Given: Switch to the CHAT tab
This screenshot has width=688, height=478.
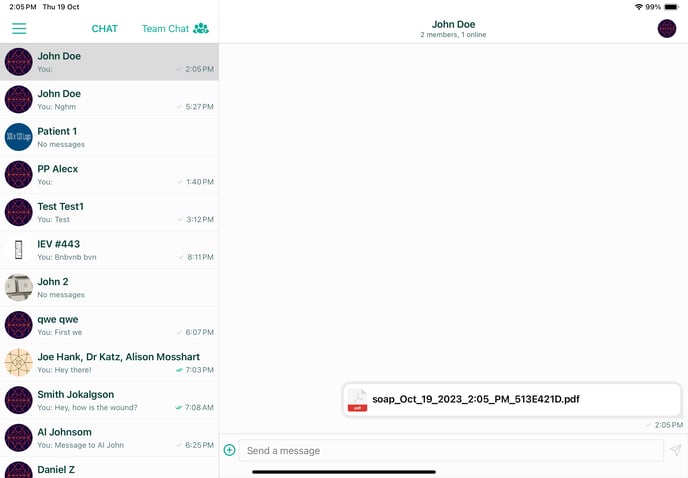Looking at the screenshot, I should [x=104, y=29].
